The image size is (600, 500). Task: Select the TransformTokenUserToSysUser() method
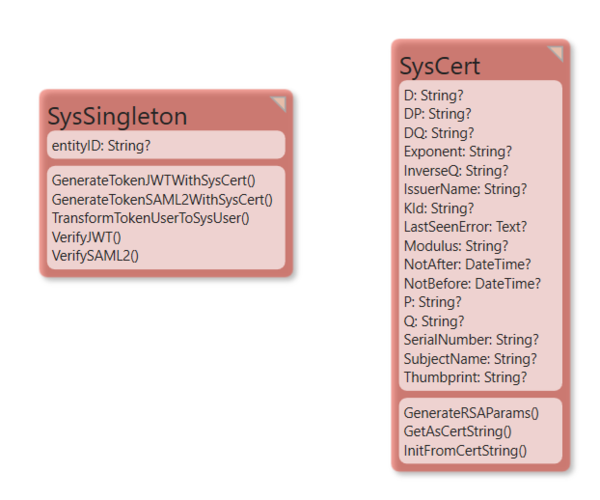coord(150,218)
